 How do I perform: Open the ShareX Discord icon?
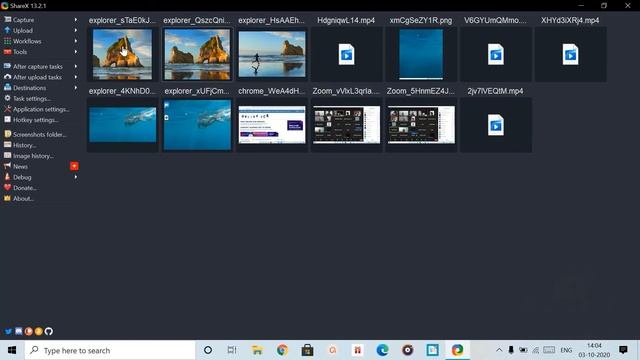[18, 331]
